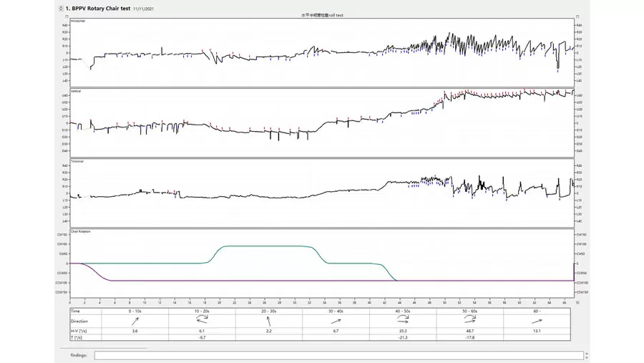Screen dimensions: 644x363
Task: Click the direction arrow in the 60 - column
Action: coord(537,322)
